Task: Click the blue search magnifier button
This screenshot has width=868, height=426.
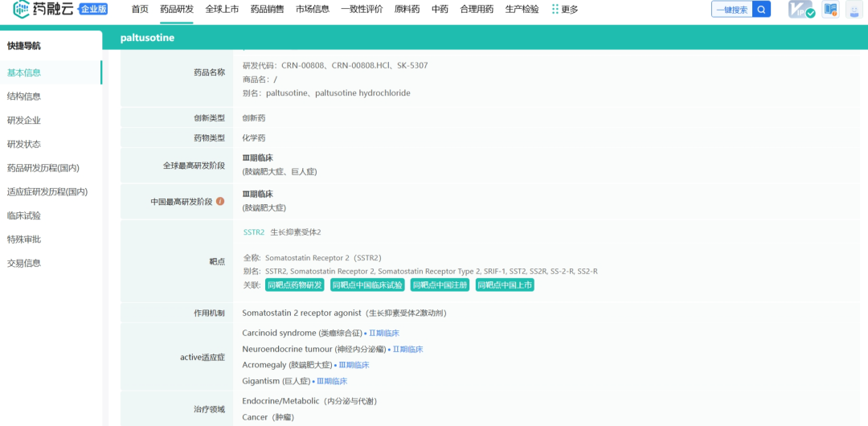Action: tap(760, 10)
